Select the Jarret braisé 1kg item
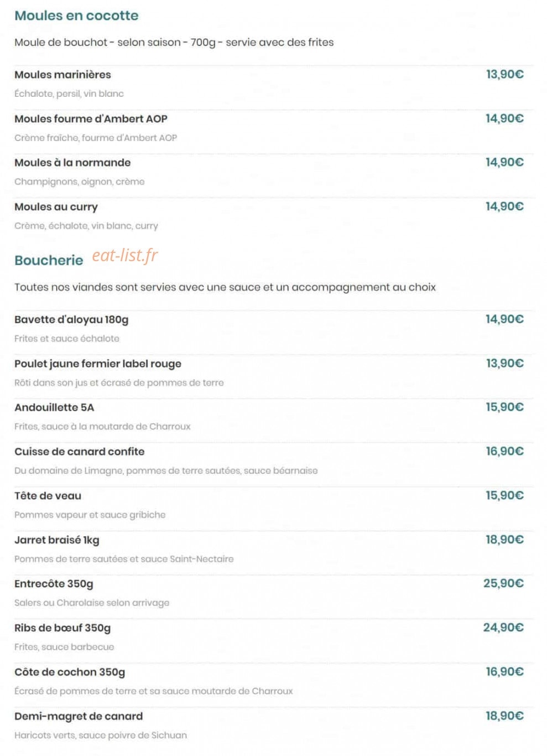This screenshot has width=547, height=756. point(57,540)
